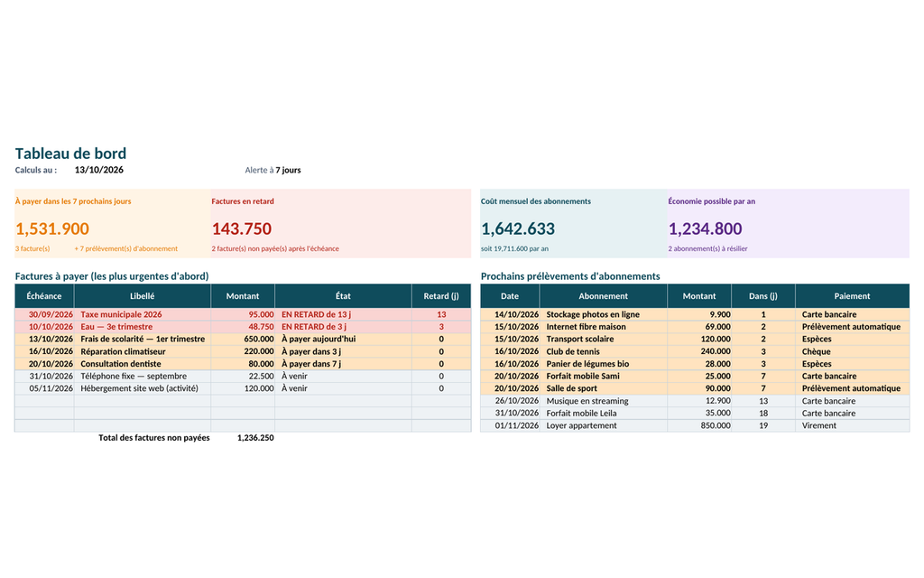924x578 pixels.
Task: Click the "Virement" payment method cell
Action: 852,426
